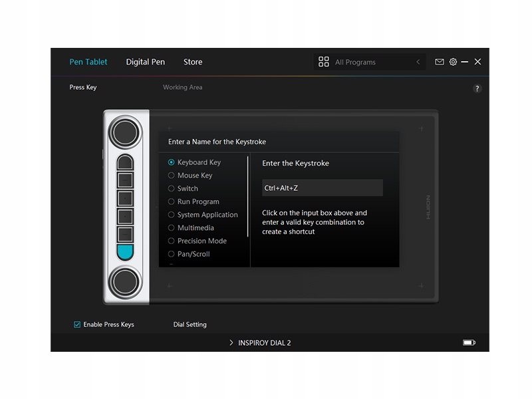Click the lower dial controller on the tablet
532x399 pixels.
click(125, 282)
